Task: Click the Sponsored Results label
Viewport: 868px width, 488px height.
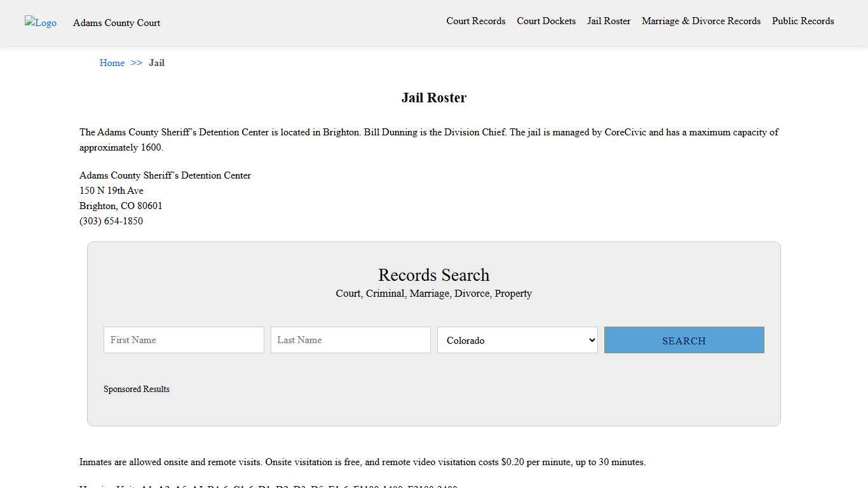Action: (137, 389)
